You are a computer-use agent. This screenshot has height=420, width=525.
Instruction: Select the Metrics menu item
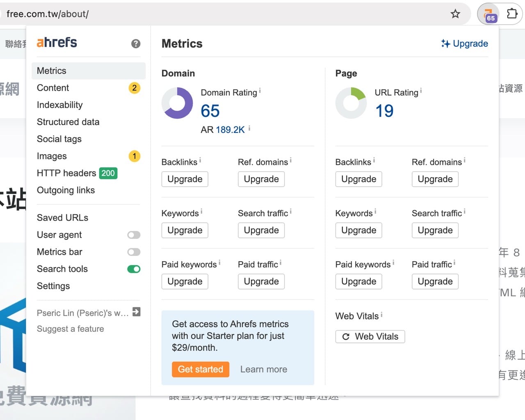89,71
